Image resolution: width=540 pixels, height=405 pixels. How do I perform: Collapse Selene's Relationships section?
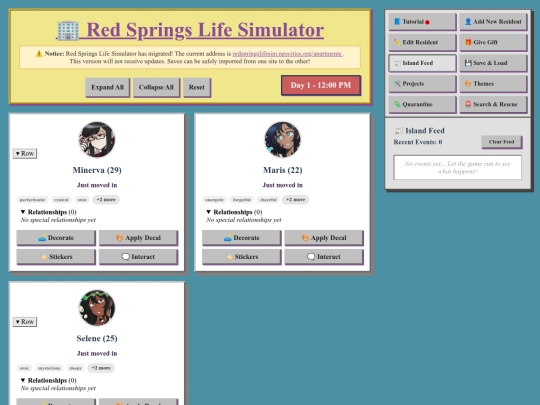click(x=48, y=381)
